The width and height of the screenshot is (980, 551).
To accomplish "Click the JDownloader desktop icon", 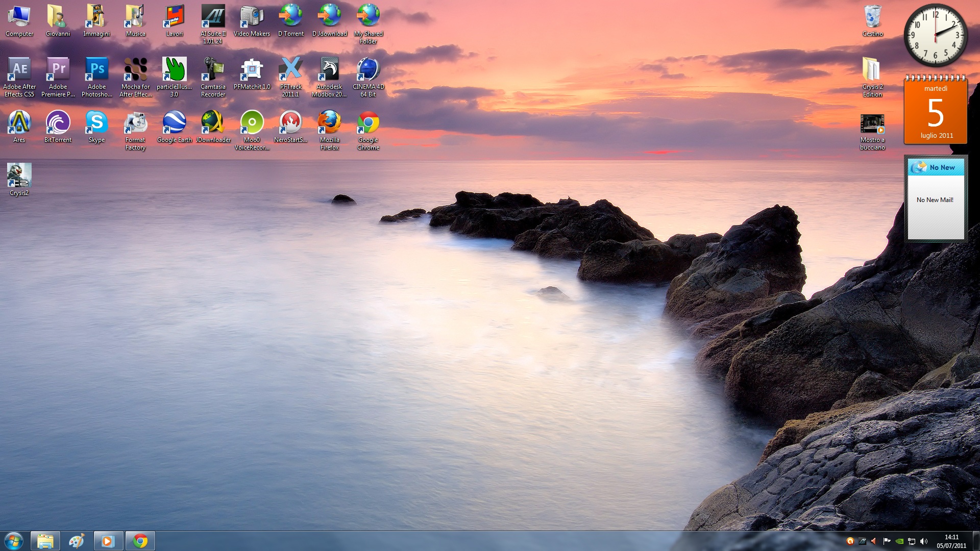I will 213,123.
